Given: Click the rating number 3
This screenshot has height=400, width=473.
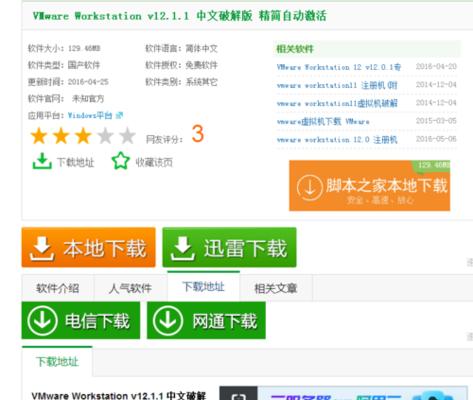Looking at the screenshot, I should [198, 134].
